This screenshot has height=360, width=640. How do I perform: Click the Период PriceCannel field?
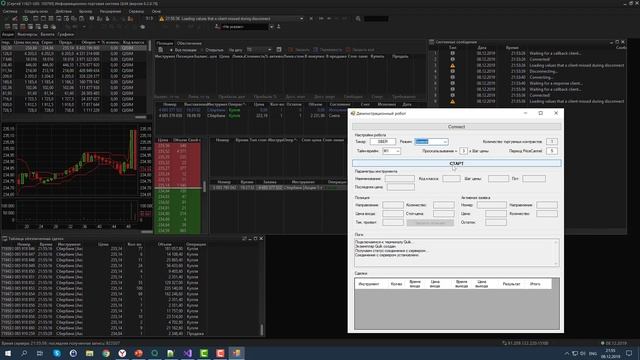[551, 151]
